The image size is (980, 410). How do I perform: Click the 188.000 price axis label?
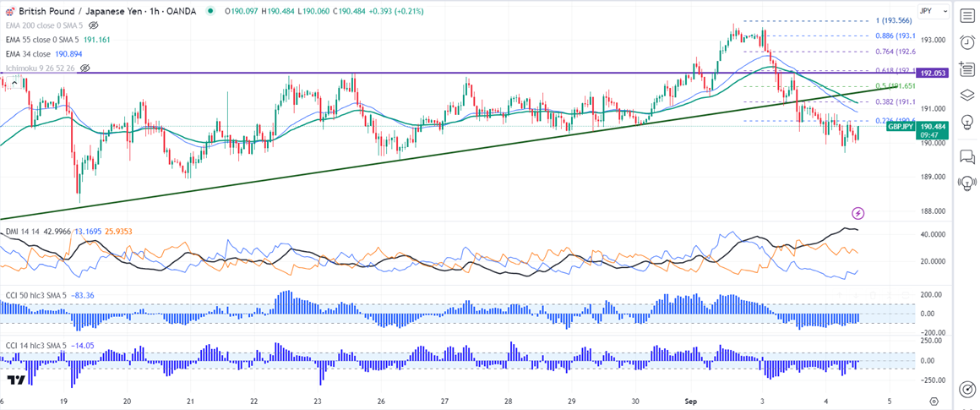point(934,211)
